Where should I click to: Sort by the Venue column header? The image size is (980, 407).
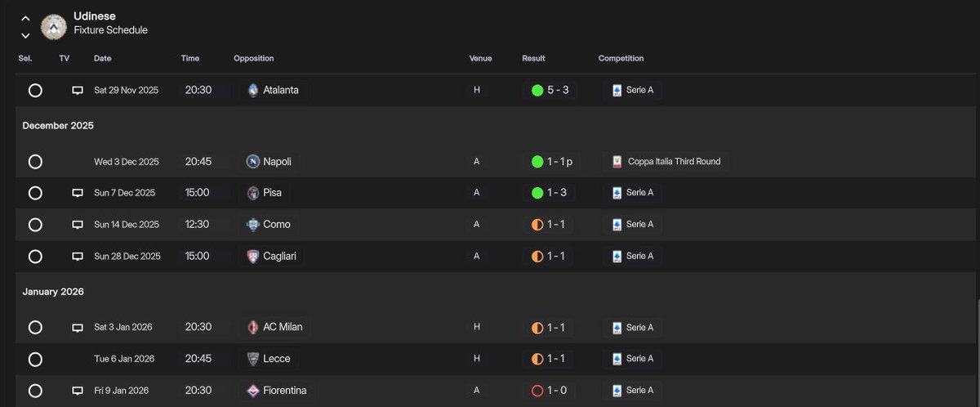pos(481,59)
